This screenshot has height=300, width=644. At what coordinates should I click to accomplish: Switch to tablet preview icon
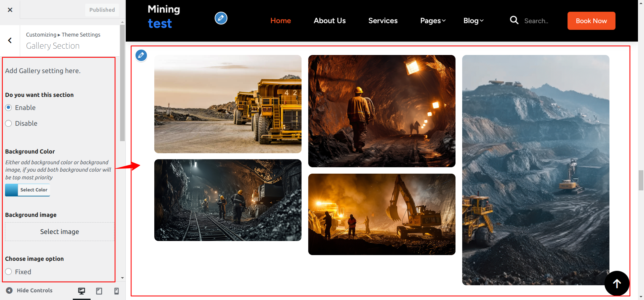[99, 291]
